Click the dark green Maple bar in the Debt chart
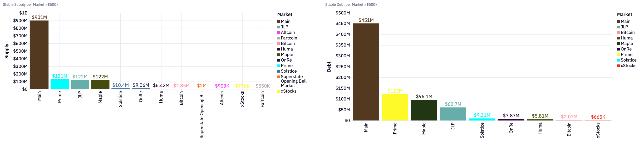Viewport: 644px width, 141px height. (x=424, y=110)
